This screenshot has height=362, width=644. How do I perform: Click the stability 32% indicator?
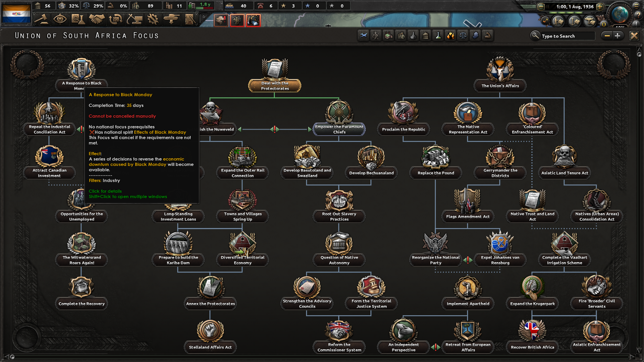coord(68,6)
